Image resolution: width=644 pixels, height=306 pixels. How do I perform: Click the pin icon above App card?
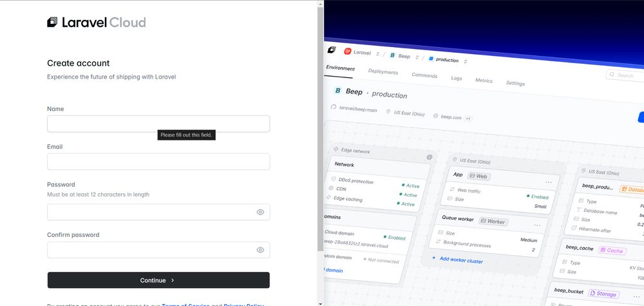click(x=455, y=159)
